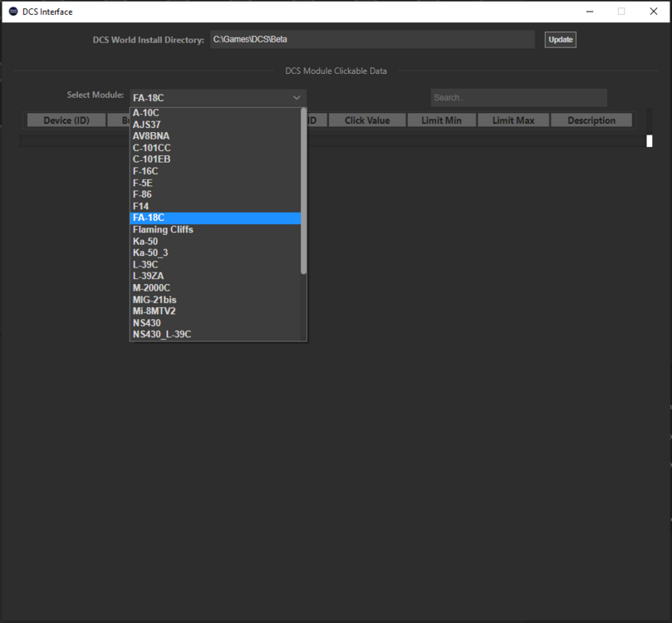Click into the Search box

(x=518, y=98)
